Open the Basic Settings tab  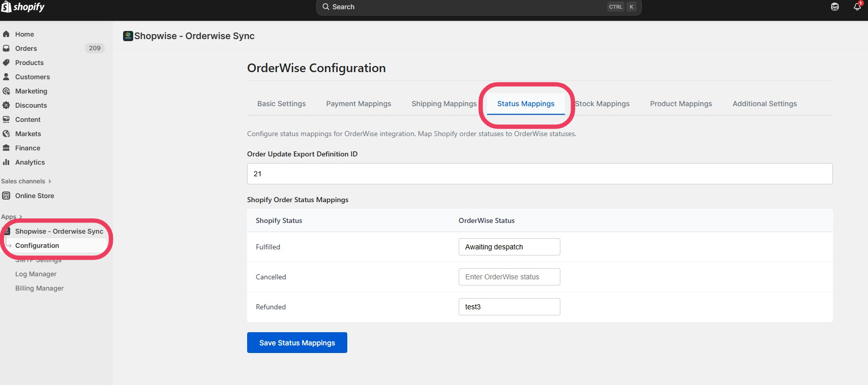282,104
